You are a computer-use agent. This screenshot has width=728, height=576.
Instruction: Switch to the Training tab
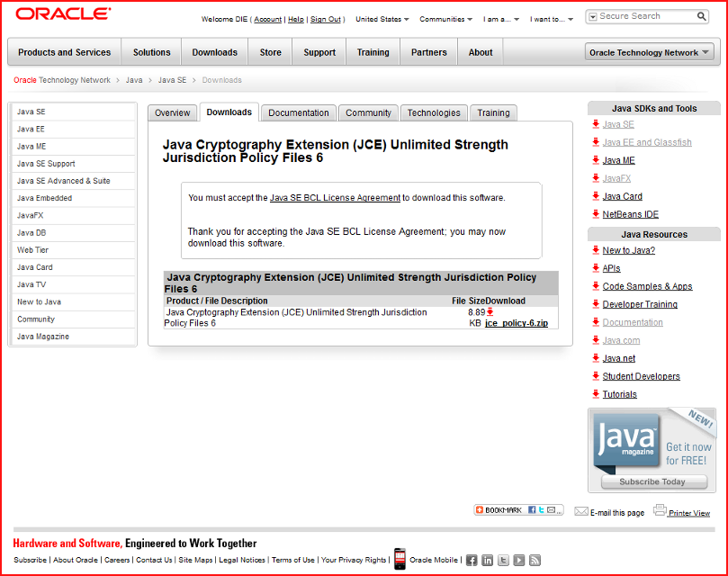click(x=493, y=112)
